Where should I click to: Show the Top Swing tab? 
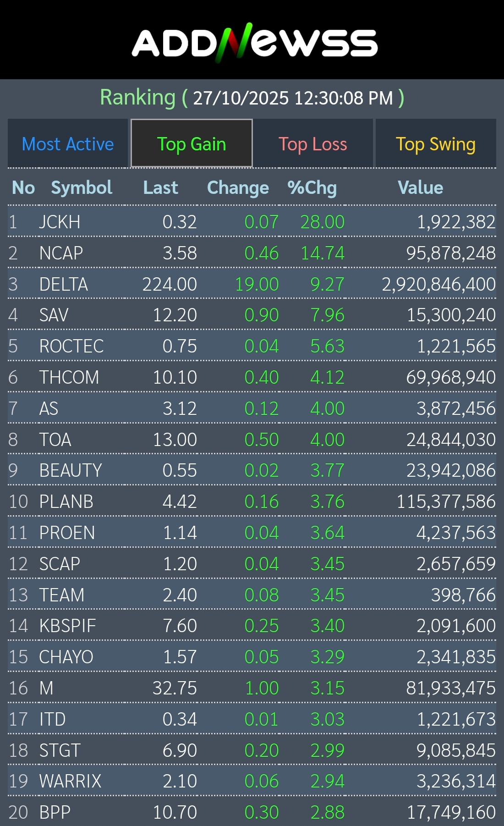point(435,144)
